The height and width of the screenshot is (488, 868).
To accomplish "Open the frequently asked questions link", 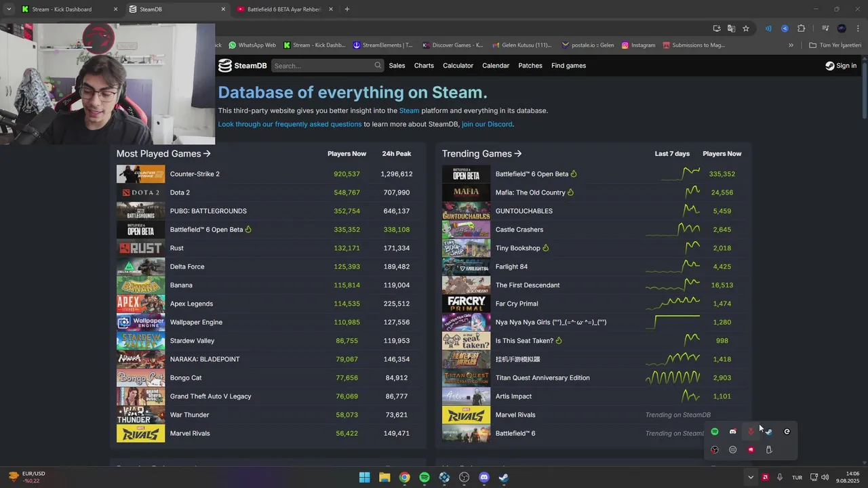I will pyautogui.click(x=290, y=124).
